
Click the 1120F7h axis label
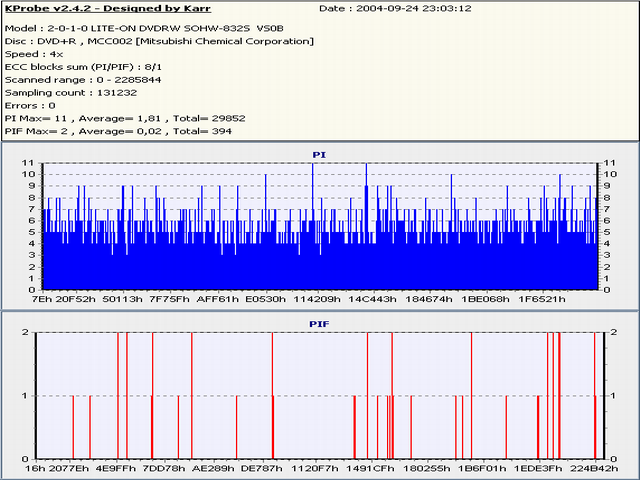pos(314,468)
